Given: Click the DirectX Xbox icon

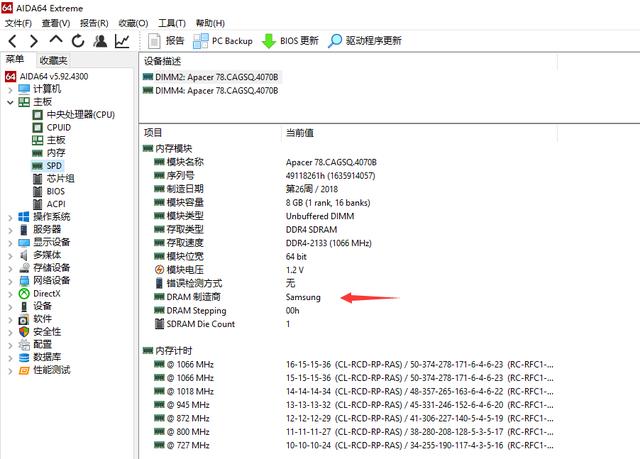Looking at the screenshot, I should [24, 293].
